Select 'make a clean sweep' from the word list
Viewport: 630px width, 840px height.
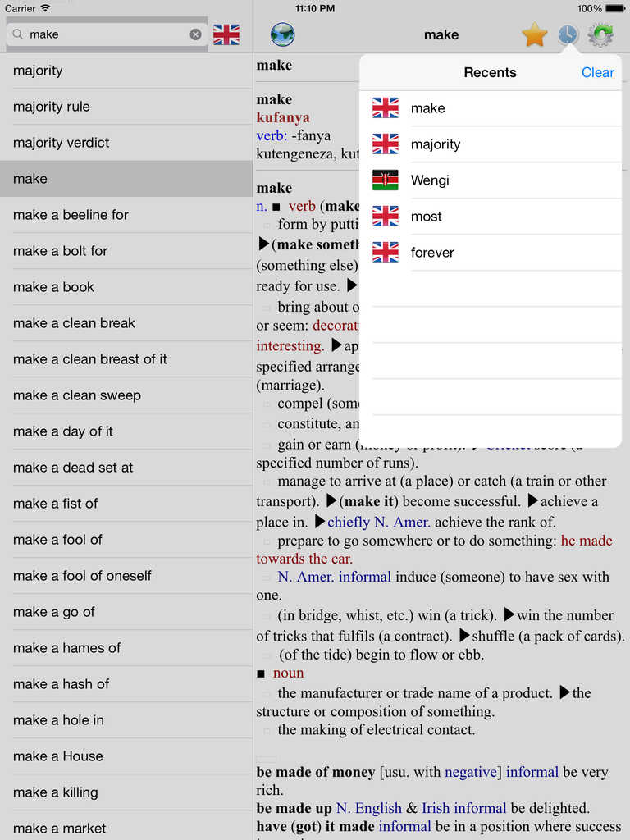coord(123,395)
